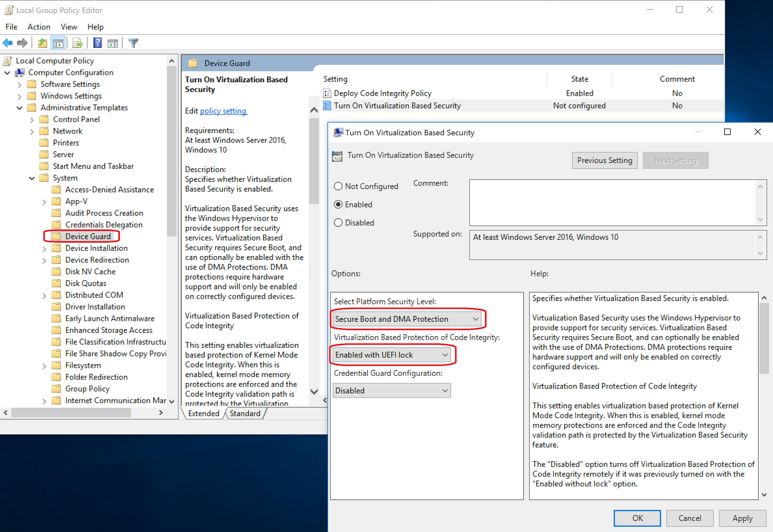
Task: Open the Help menu
Action: tap(95, 27)
